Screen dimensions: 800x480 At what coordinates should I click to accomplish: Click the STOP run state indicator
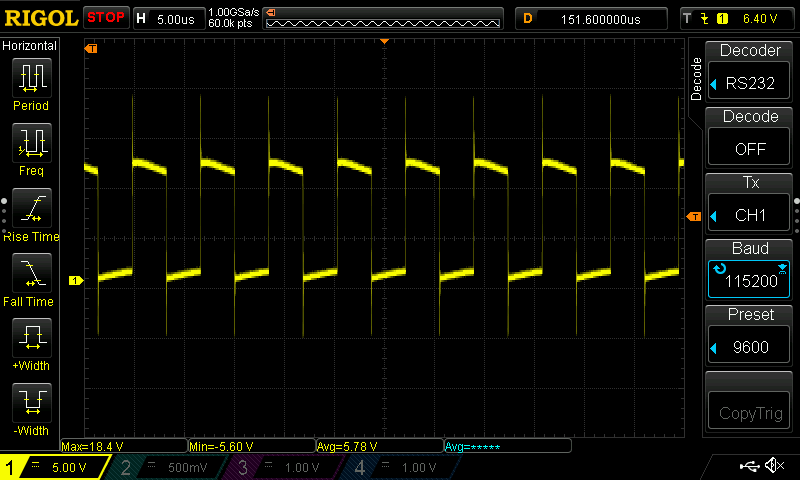[106, 18]
